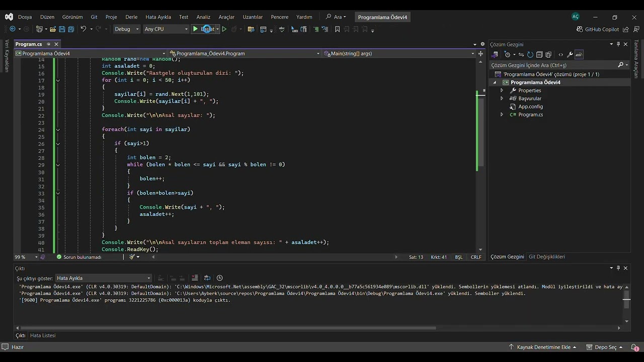Viewport: 644px width, 362px height.
Task: Select App.config in Solution Explorer
Action: coord(530,107)
